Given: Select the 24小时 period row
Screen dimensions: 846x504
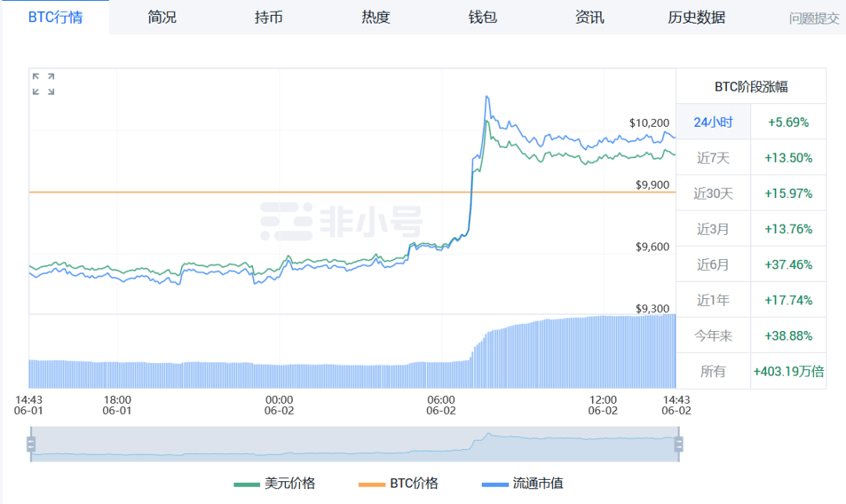Looking at the screenshot, I should [x=714, y=122].
